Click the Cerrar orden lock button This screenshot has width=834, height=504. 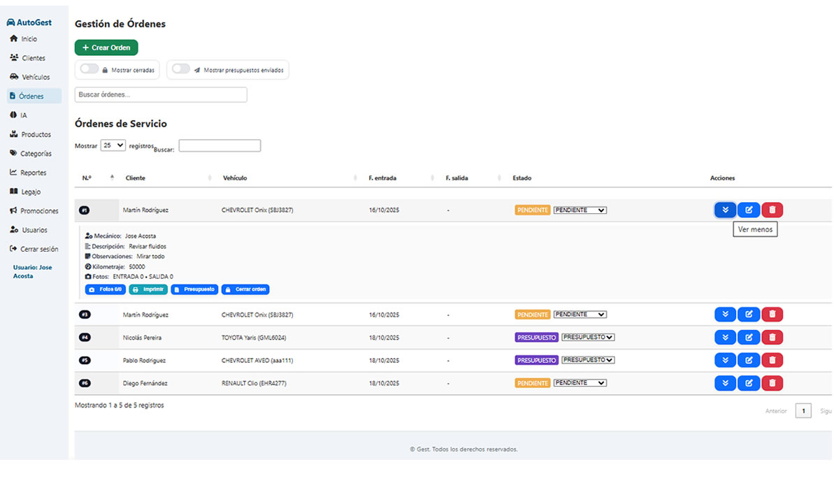coord(245,289)
